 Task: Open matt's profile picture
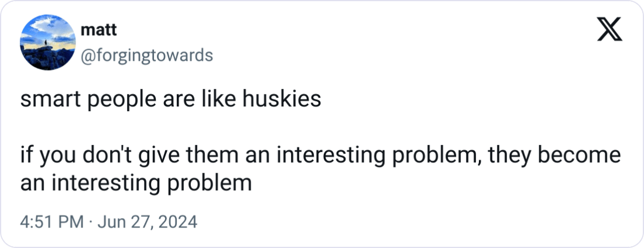point(47,42)
